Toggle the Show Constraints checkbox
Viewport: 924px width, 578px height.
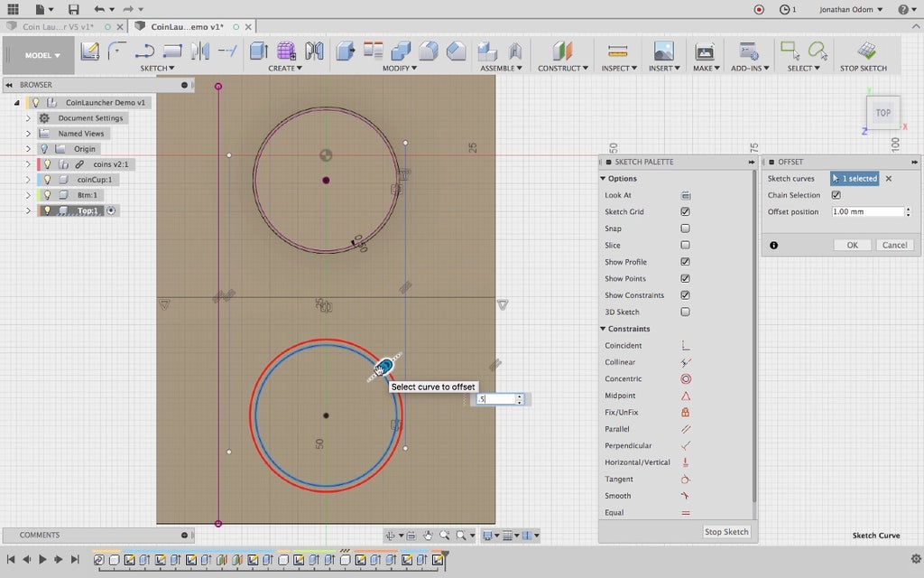[x=686, y=295]
